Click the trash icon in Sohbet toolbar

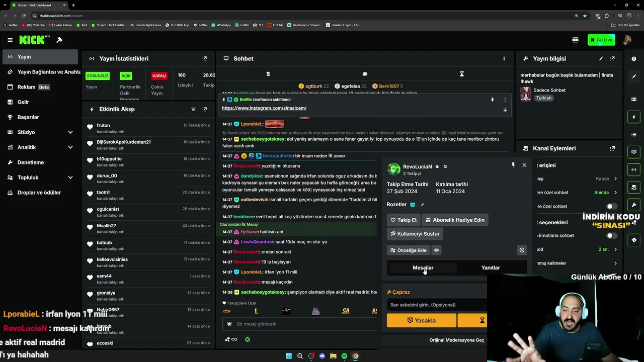pyautogui.click(x=268, y=74)
